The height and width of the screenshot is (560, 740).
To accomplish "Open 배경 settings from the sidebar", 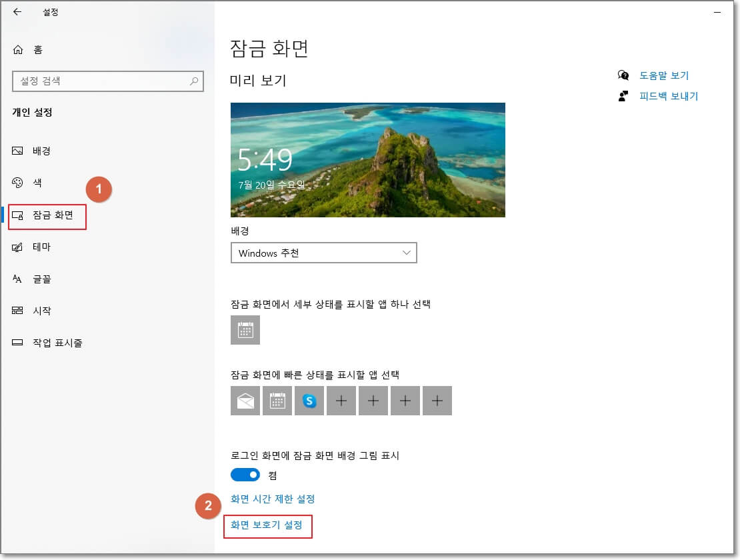I will point(40,151).
